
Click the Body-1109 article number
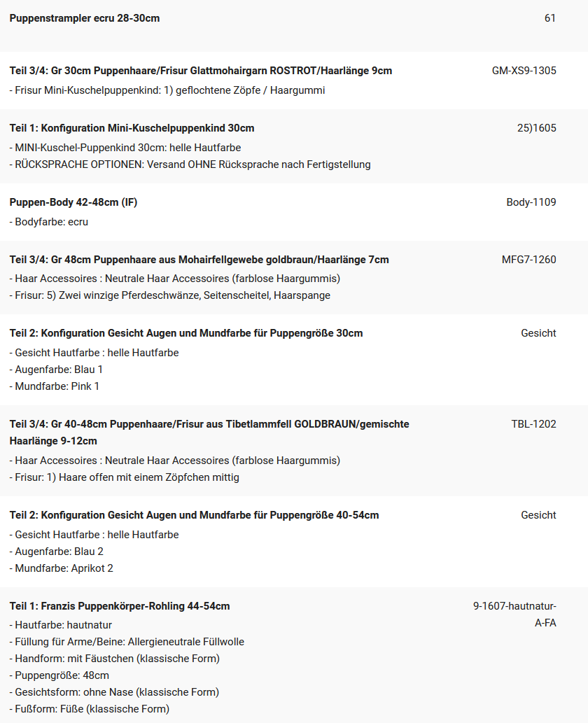coord(531,202)
